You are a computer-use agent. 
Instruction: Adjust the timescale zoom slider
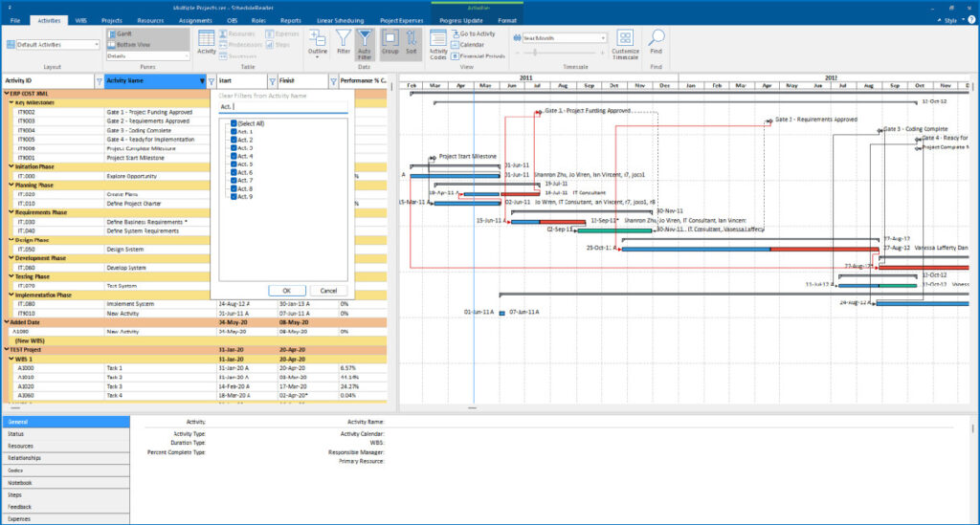[x=534, y=53]
